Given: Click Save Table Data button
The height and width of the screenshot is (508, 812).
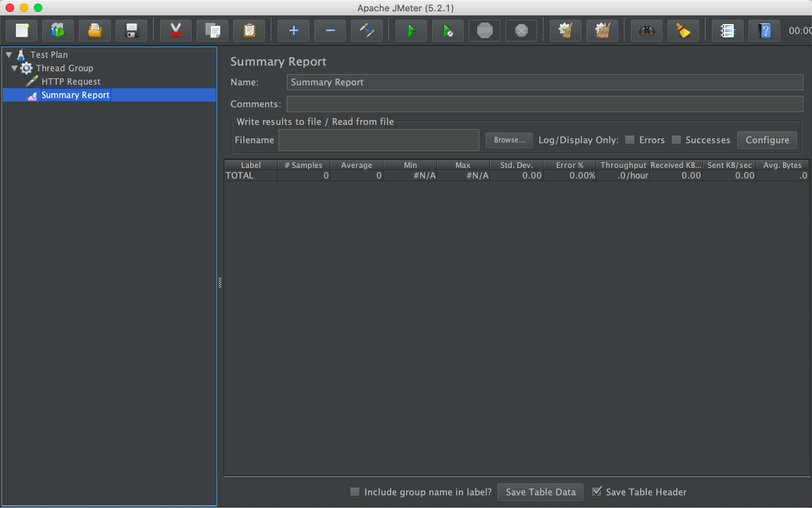Looking at the screenshot, I should [540, 492].
